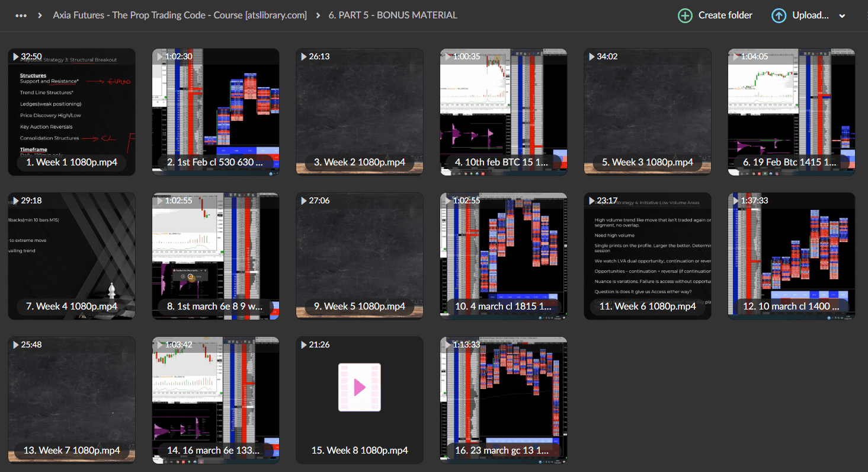868x472 pixels.
Task: Click the pink video placeholder icon on Week 8
Action: click(x=360, y=387)
